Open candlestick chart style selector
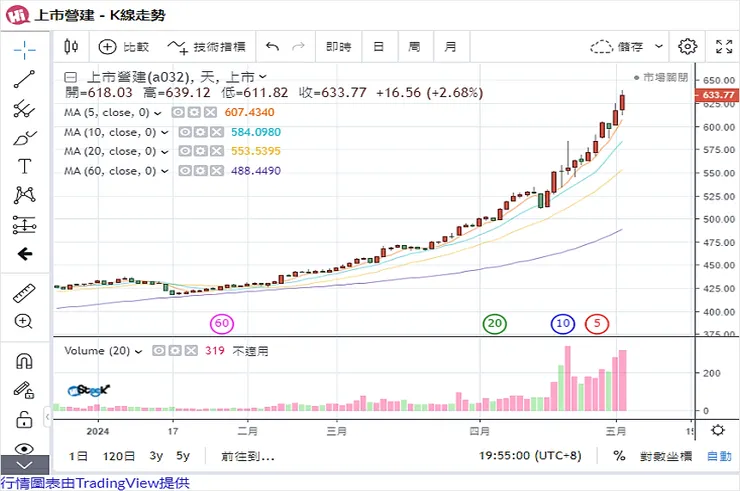 coord(71,46)
